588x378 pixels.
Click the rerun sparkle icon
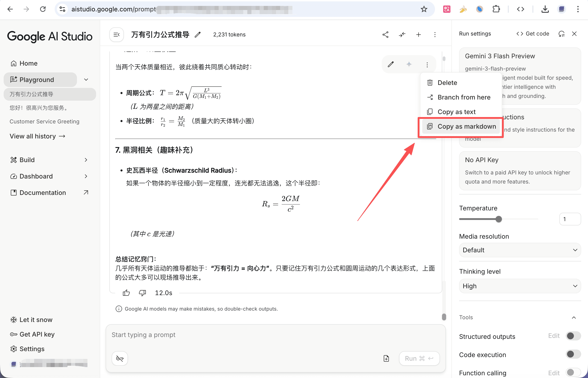(x=409, y=64)
